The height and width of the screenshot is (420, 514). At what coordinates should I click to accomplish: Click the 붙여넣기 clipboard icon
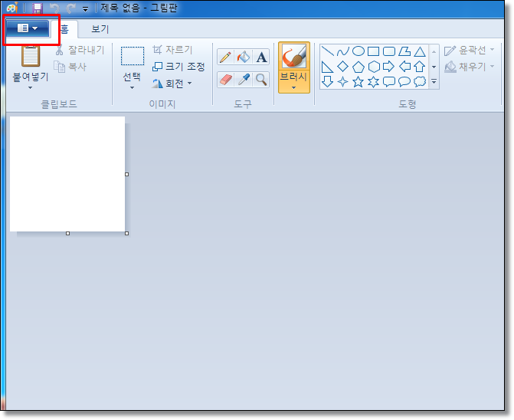[31, 56]
